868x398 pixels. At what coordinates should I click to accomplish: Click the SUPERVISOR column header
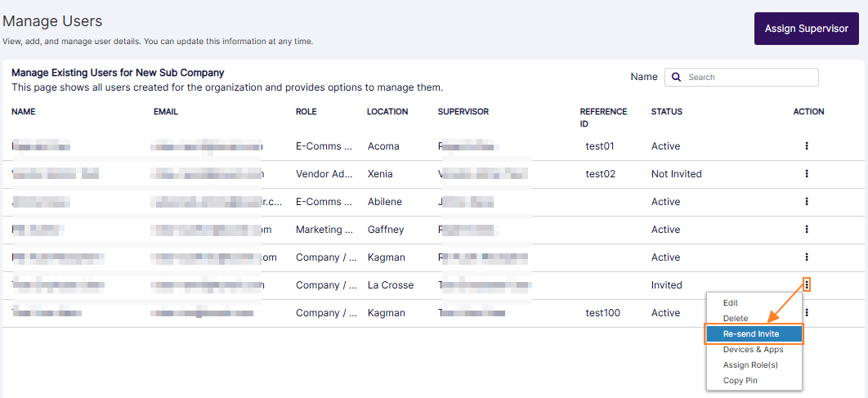463,112
